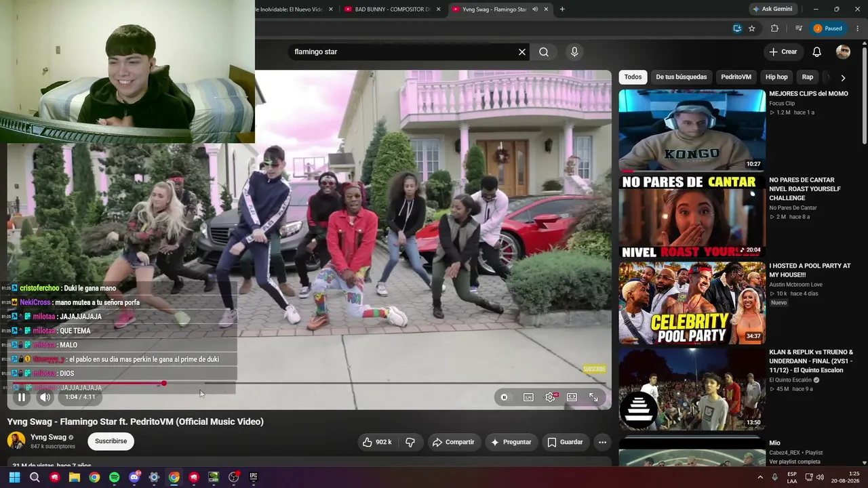This screenshot has width=868, height=488.
Task: Run the YouTube search with magnifier button
Action: point(544,52)
